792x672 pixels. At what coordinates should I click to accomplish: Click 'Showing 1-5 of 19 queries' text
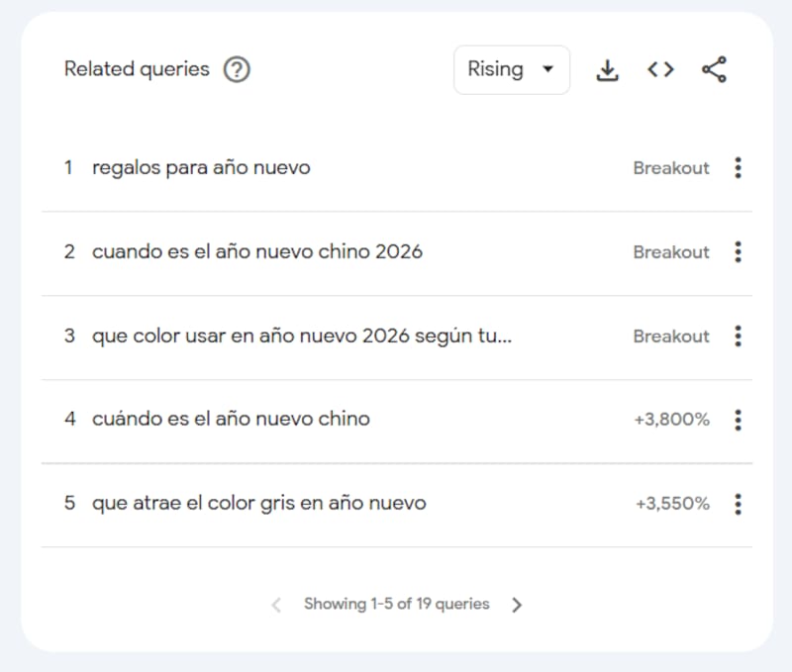click(396, 604)
